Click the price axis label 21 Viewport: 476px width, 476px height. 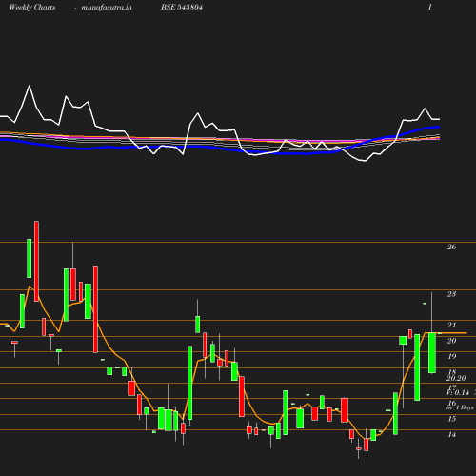click(x=451, y=325)
